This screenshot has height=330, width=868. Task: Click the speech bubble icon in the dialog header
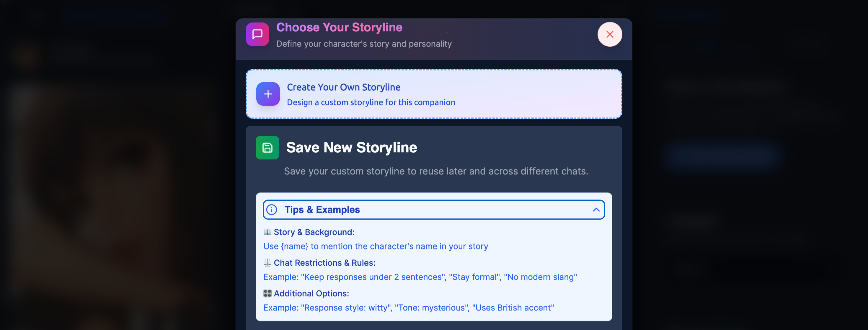tap(257, 34)
